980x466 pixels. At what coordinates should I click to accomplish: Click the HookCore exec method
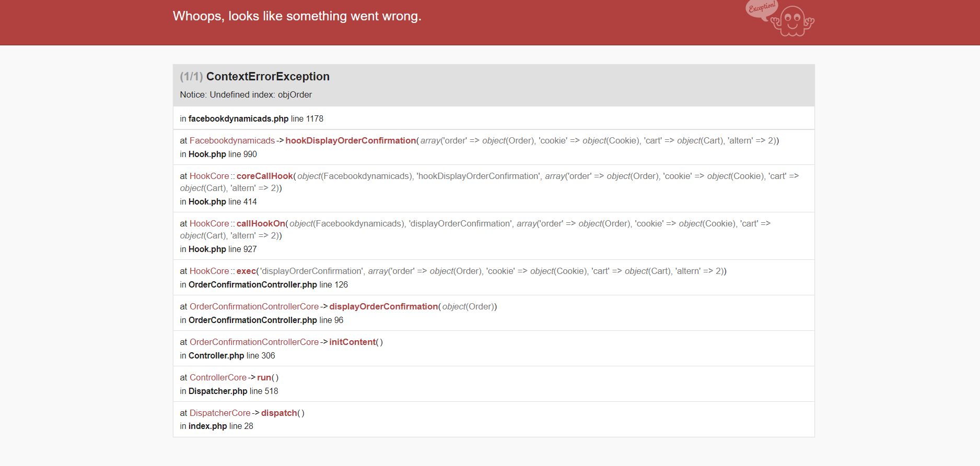[246, 271]
